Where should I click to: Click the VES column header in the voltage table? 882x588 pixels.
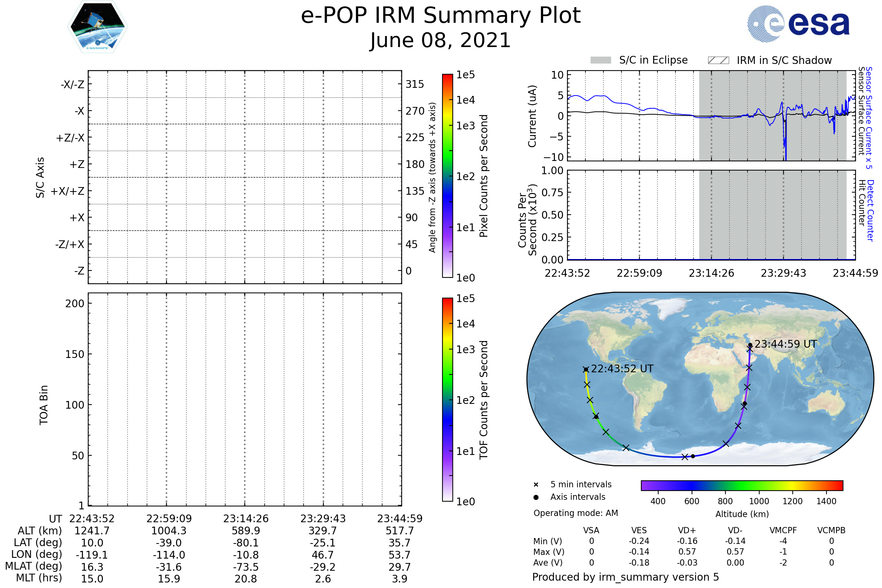point(639,531)
